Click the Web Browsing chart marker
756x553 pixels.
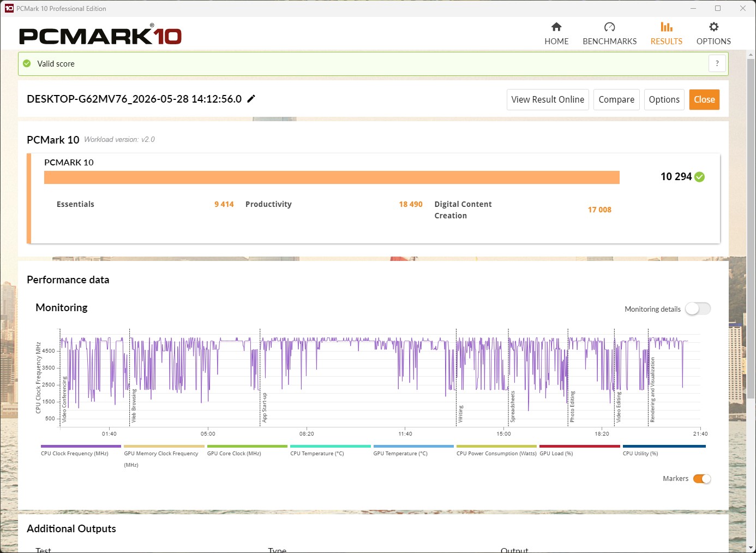click(134, 406)
